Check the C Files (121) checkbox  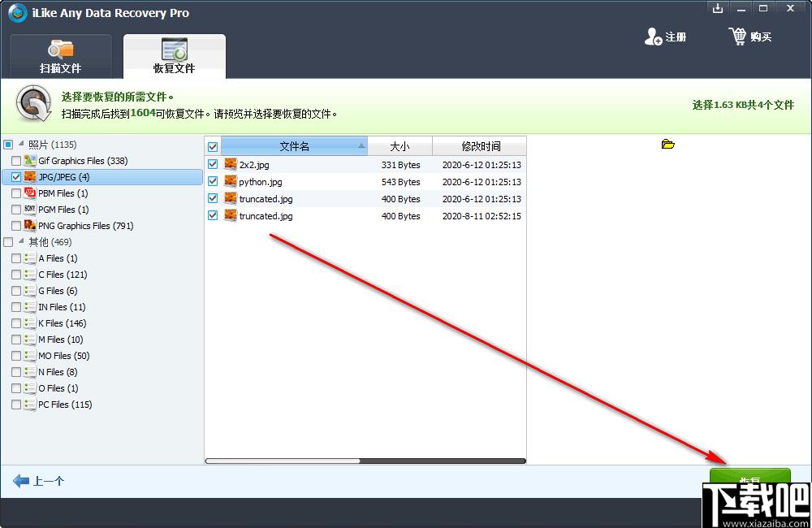click(16, 275)
